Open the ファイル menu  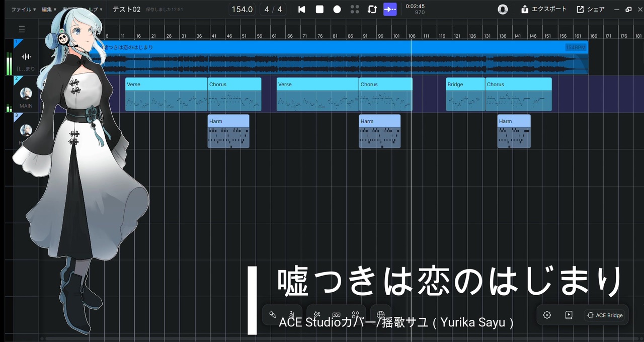[24, 10]
